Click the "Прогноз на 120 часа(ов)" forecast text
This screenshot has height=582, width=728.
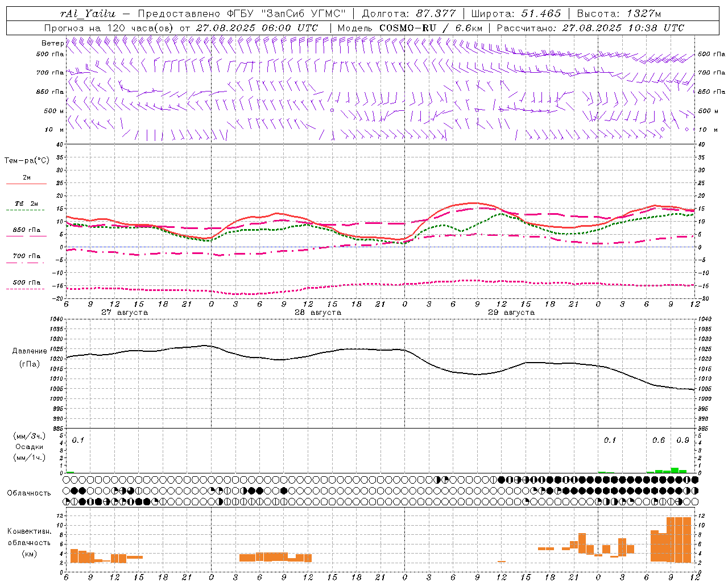(109, 28)
